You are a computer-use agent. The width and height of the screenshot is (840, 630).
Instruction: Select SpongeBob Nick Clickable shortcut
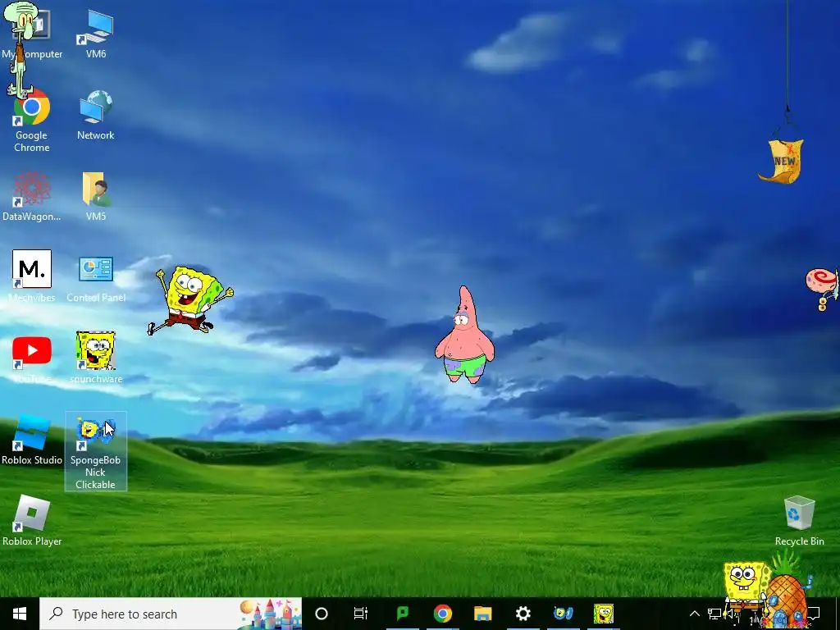(96, 451)
